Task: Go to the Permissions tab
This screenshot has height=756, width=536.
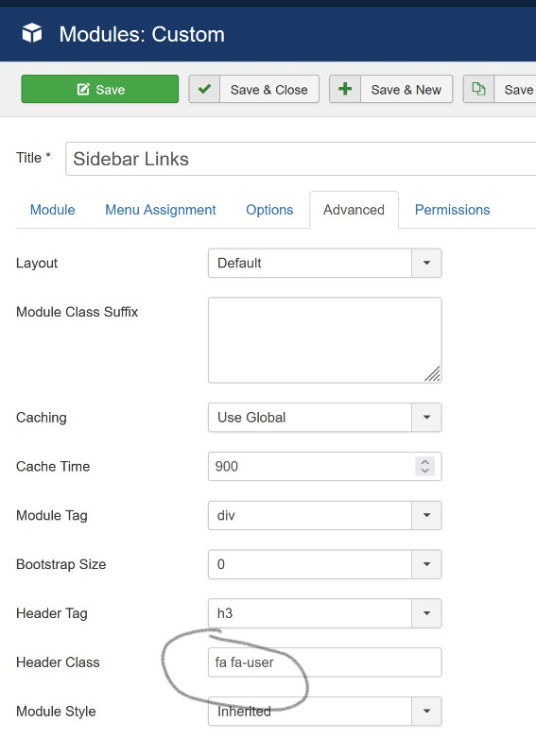Action: point(453,210)
